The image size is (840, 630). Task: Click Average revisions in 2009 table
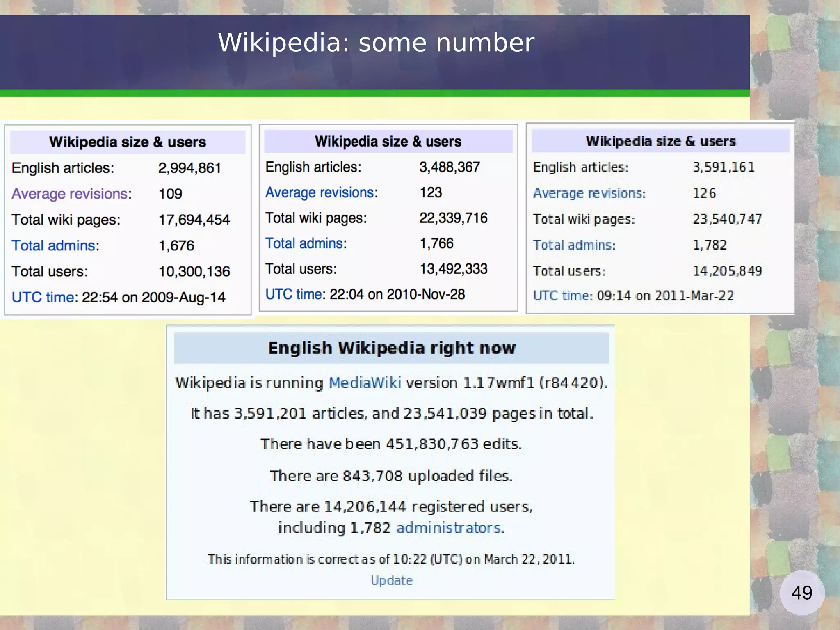pyautogui.click(x=70, y=194)
